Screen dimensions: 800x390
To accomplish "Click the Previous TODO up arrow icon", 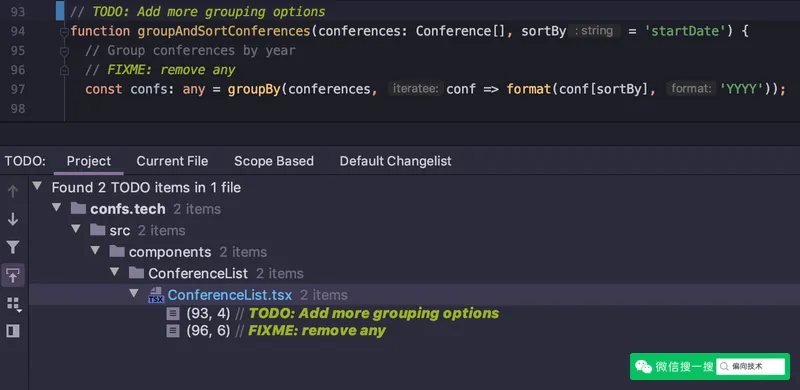I will click(x=13, y=191).
